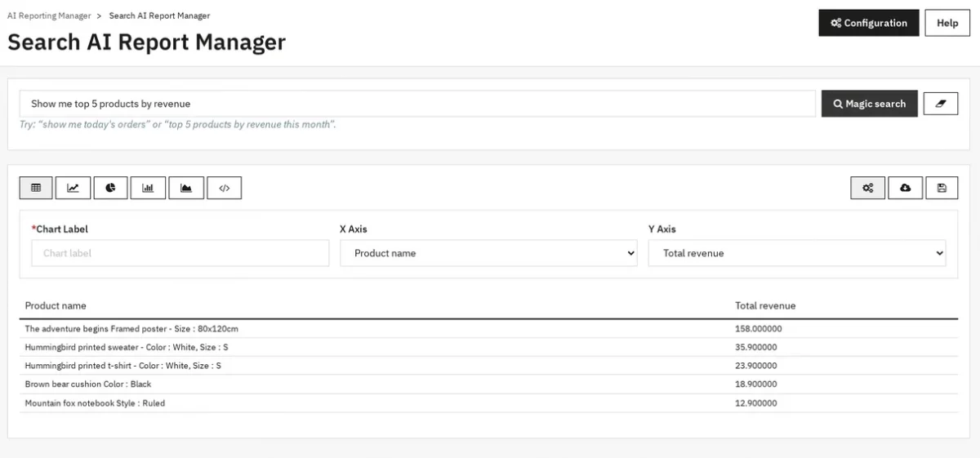Click the cloud download export icon
The height and width of the screenshot is (458, 980).
[x=905, y=188]
